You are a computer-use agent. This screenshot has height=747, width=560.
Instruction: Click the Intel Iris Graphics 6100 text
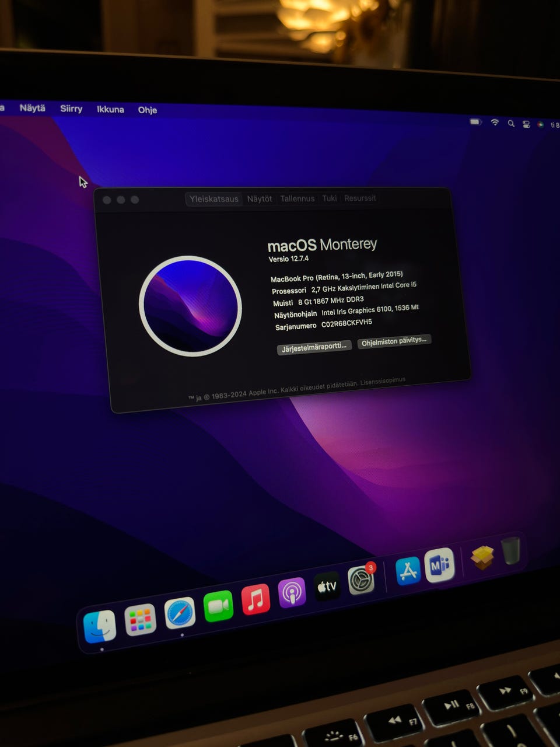click(x=370, y=310)
